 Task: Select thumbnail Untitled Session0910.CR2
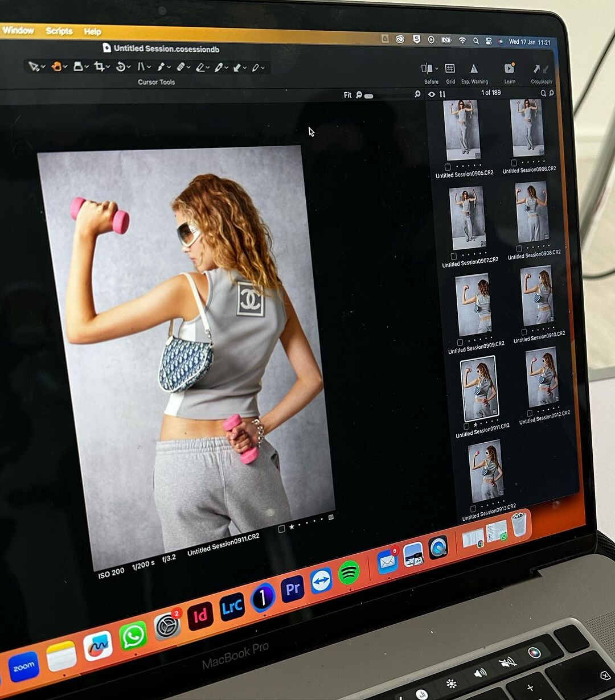click(538, 296)
